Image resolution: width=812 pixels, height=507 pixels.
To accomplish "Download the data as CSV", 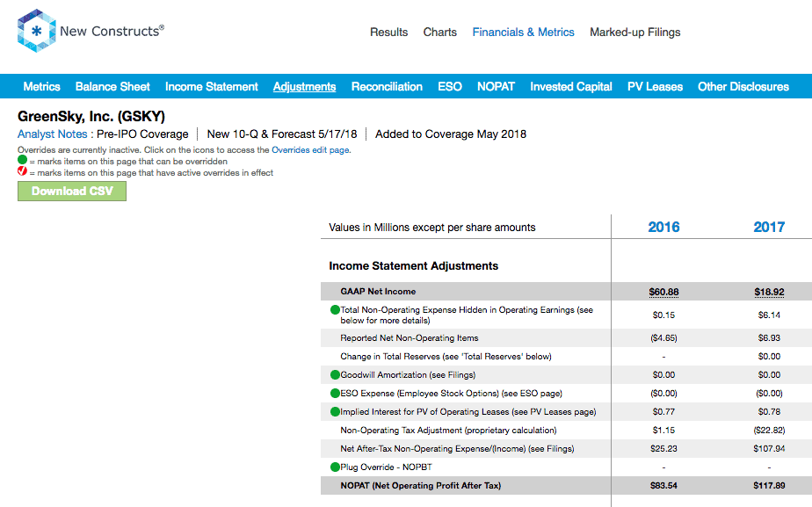I will pos(72,191).
